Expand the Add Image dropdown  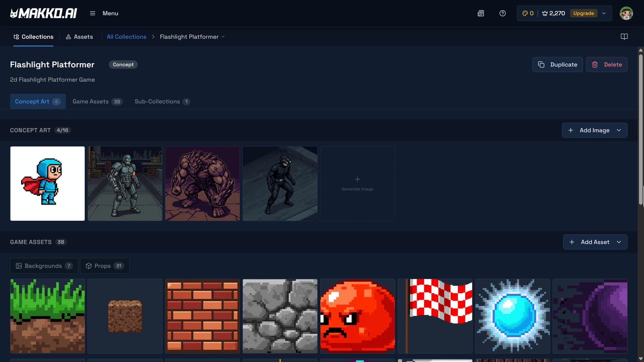tap(619, 130)
